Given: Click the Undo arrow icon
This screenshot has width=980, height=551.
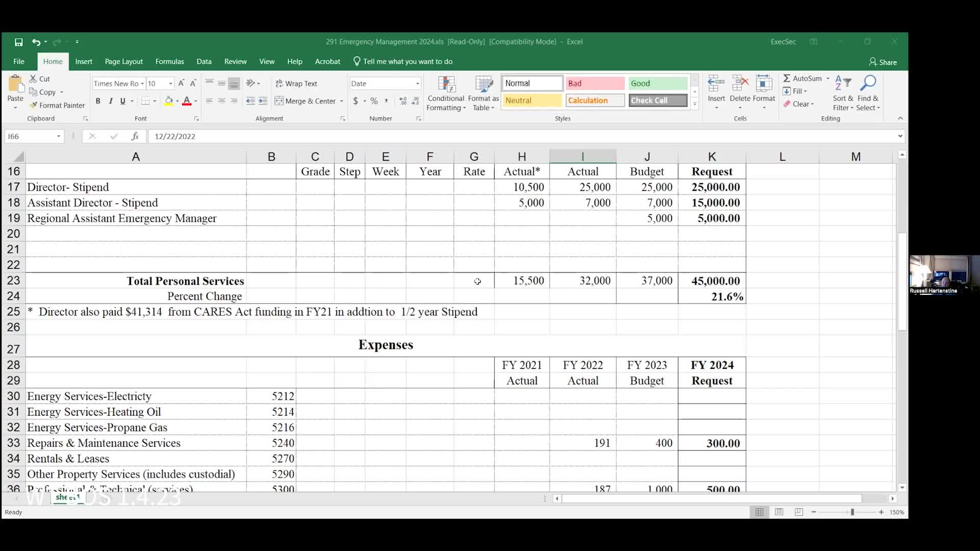Looking at the screenshot, I should click(x=36, y=42).
